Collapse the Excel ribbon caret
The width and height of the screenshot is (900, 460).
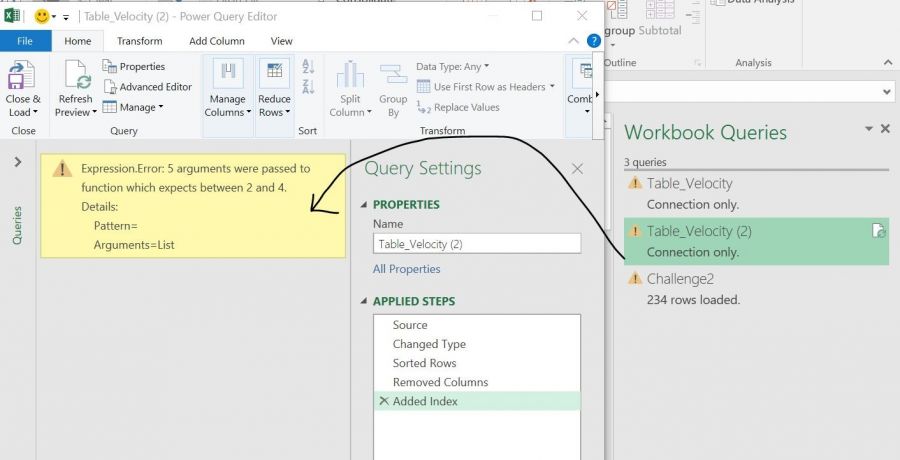tap(888, 63)
